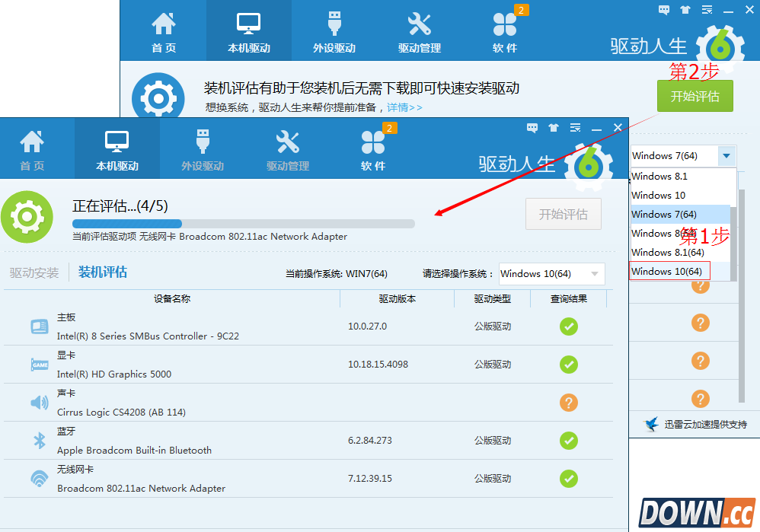This screenshot has height=532, width=760.
Task: Switch to the 驱动安装 tab
Action: (x=34, y=272)
